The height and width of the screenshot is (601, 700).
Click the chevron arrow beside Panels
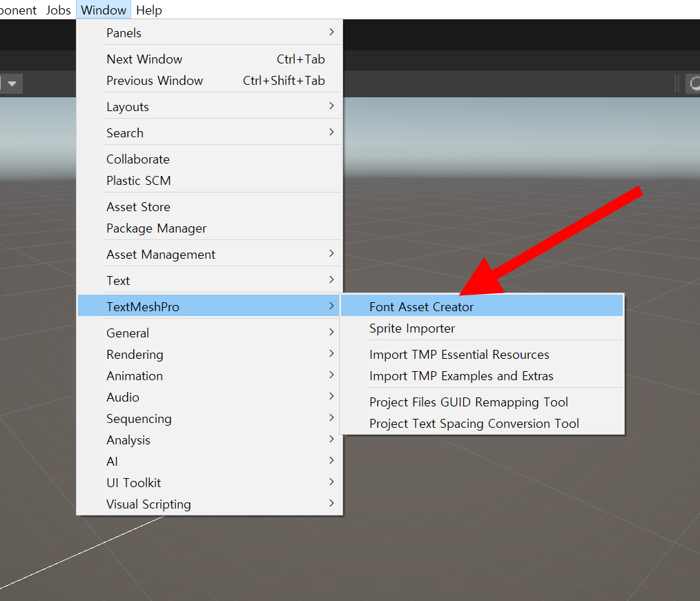(x=331, y=32)
